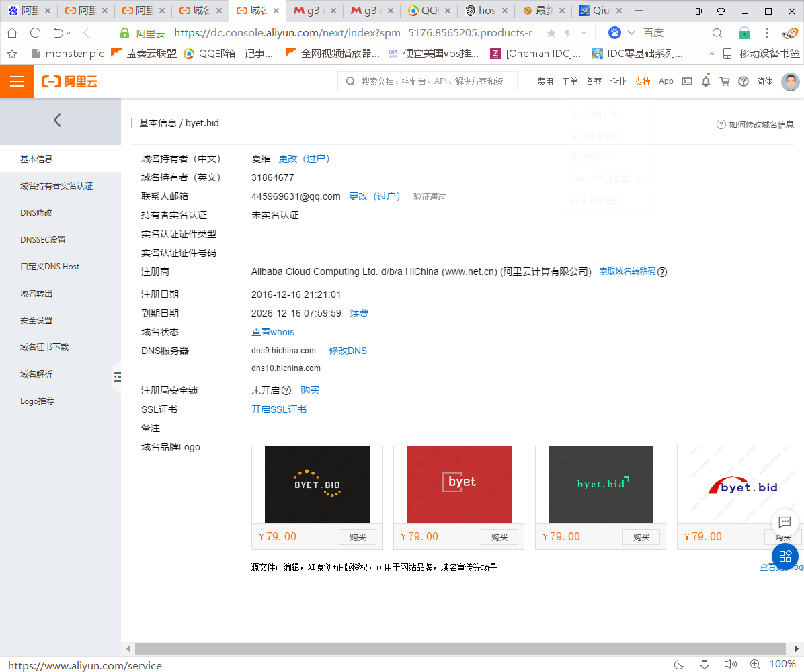Click the floating chat message icon
Viewport: 804px width, 672px height.
click(784, 522)
